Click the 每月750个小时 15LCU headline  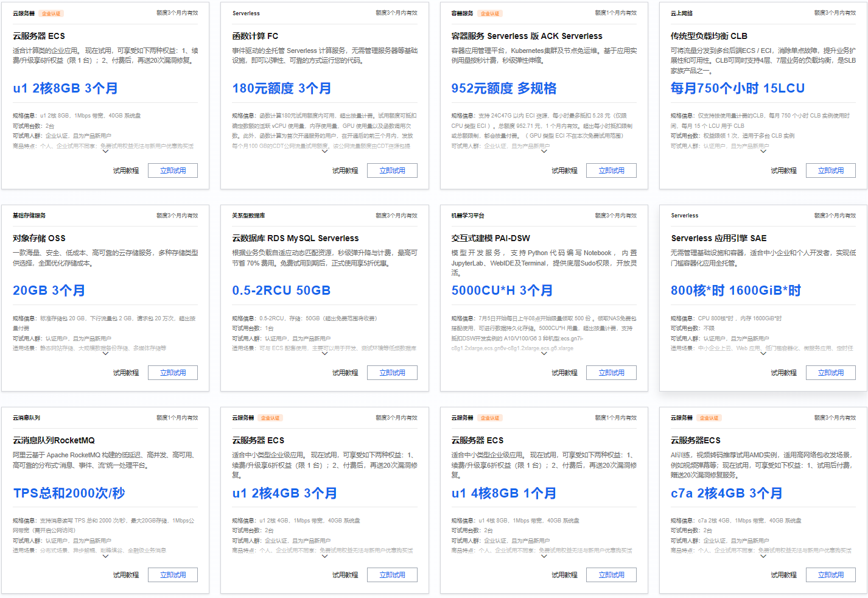pyautogui.click(x=738, y=88)
